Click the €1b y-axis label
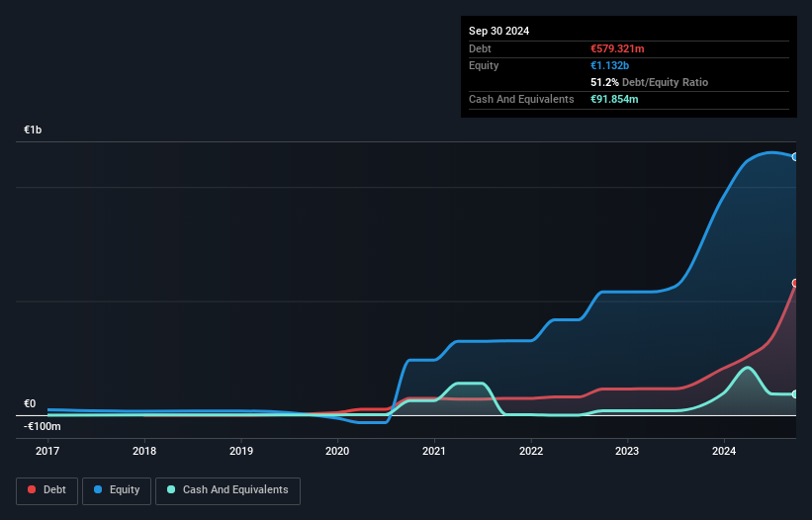 point(33,130)
